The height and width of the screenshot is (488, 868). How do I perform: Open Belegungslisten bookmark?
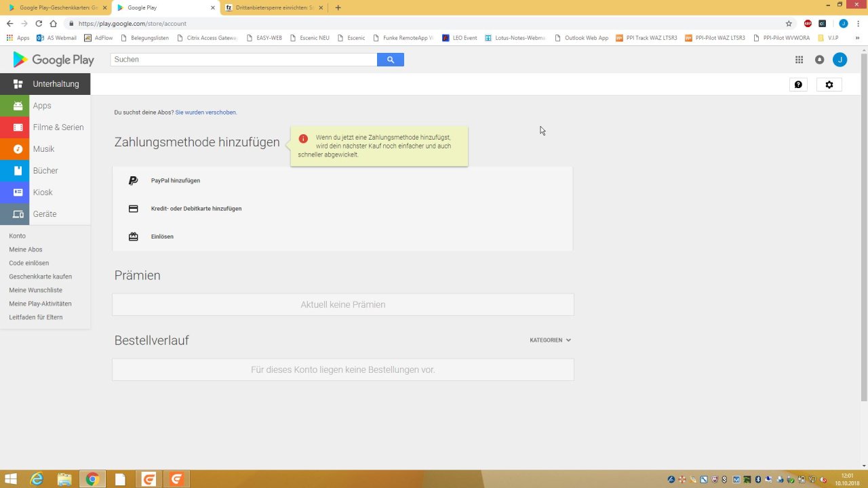tap(145, 38)
